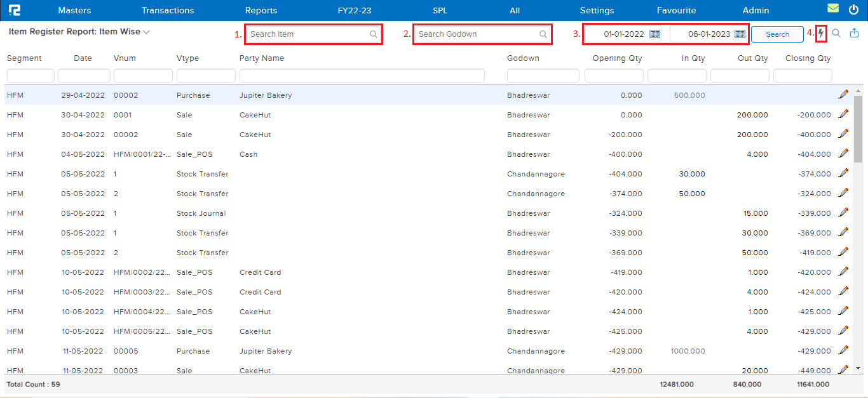The height and width of the screenshot is (398, 868).
Task: Click the application logo at top left
Action: (14, 10)
